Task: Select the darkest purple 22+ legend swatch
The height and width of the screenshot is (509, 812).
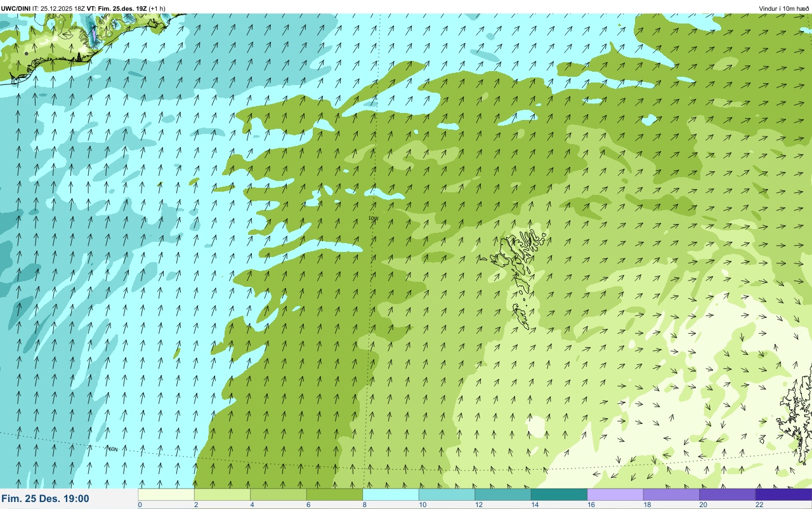Action: coord(783,494)
